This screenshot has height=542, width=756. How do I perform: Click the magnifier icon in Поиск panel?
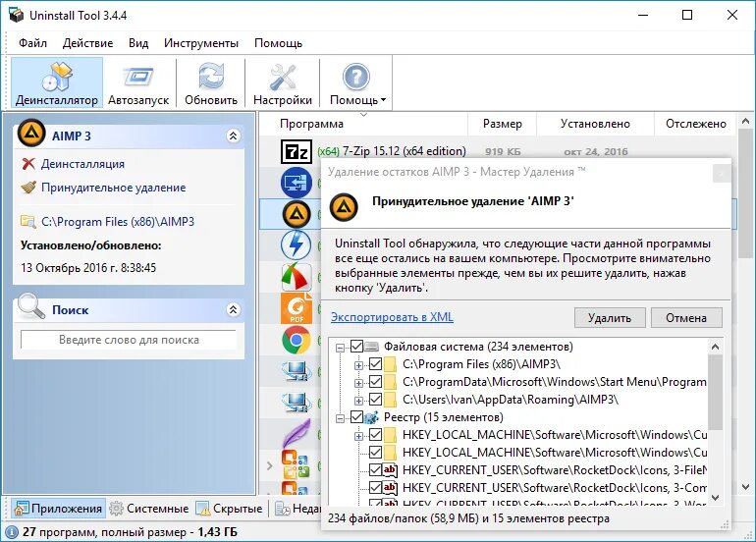(x=30, y=305)
